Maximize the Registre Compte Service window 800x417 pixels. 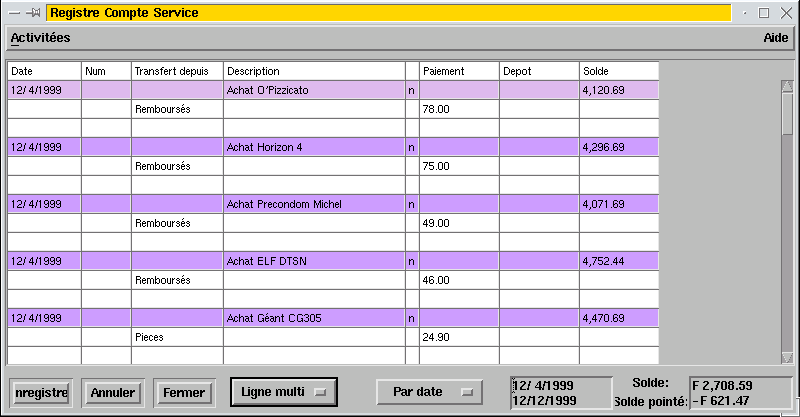click(x=765, y=14)
